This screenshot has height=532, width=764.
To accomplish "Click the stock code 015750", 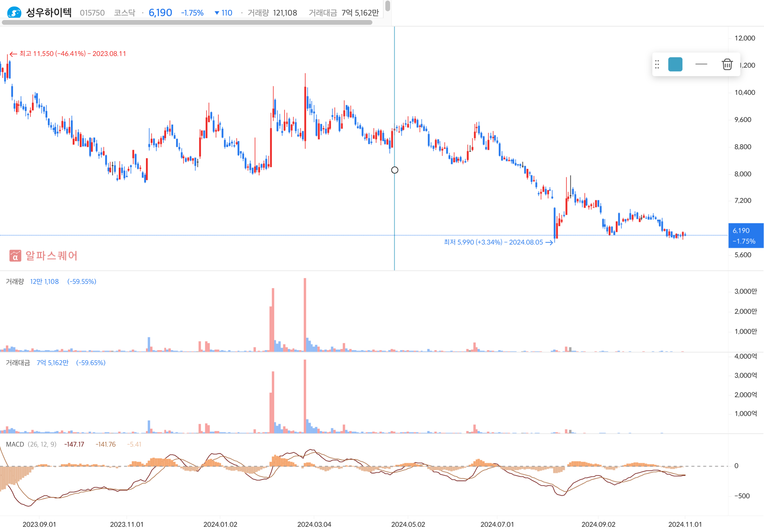I will pyautogui.click(x=92, y=13).
